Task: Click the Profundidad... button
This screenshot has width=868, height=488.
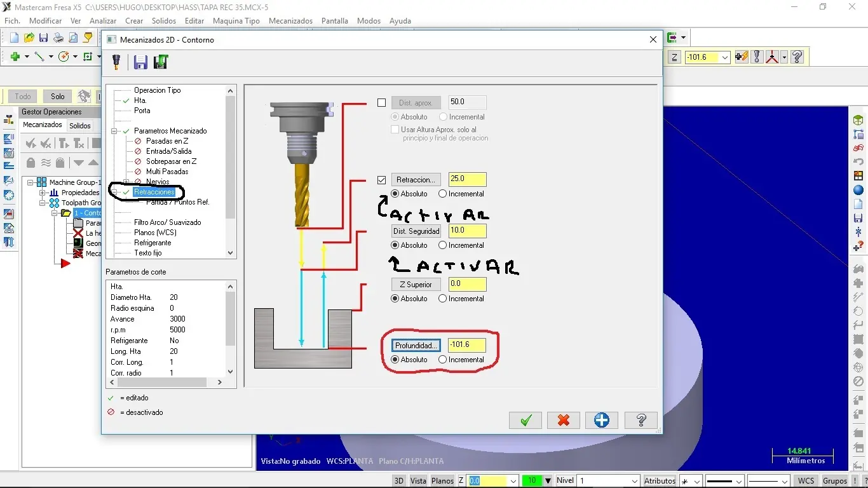Action: (x=416, y=346)
